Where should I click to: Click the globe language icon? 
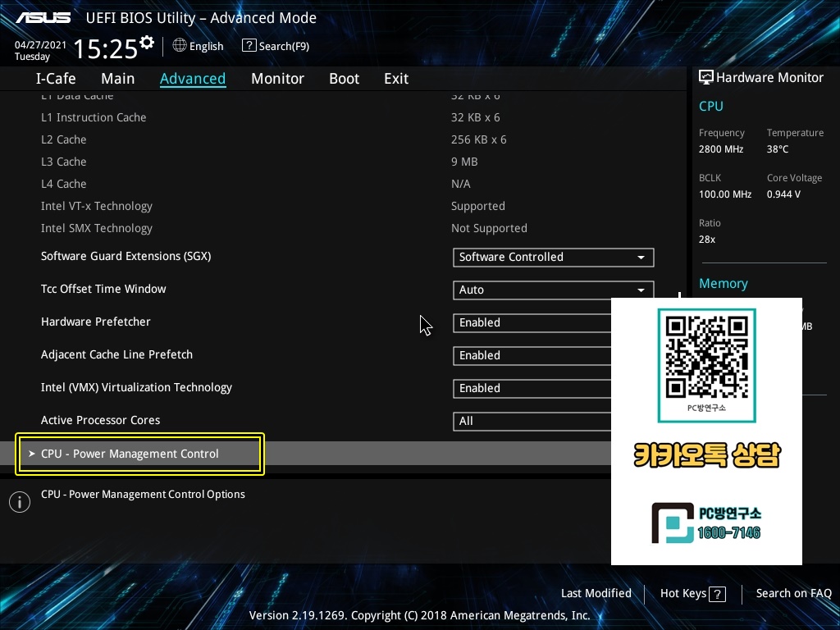pyautogui.click(x=180, y=46)
